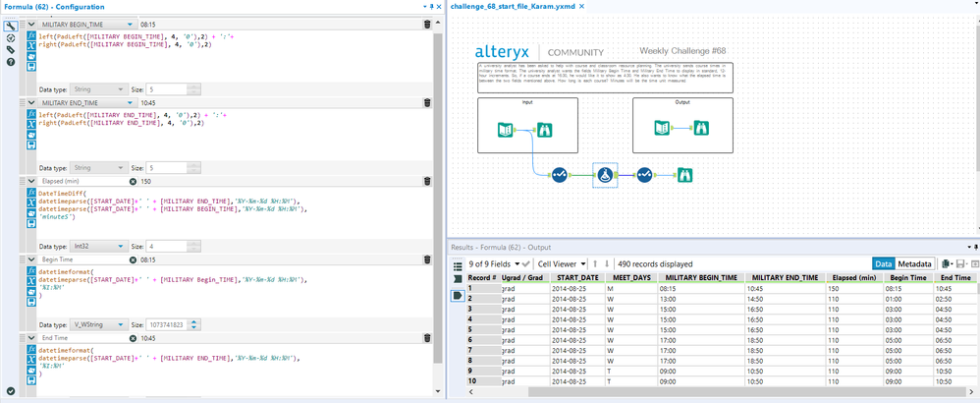Delete the MILITARY END_TIME expression
The width and height of the screenshot is (980, 403).
(x=427, y=102)
